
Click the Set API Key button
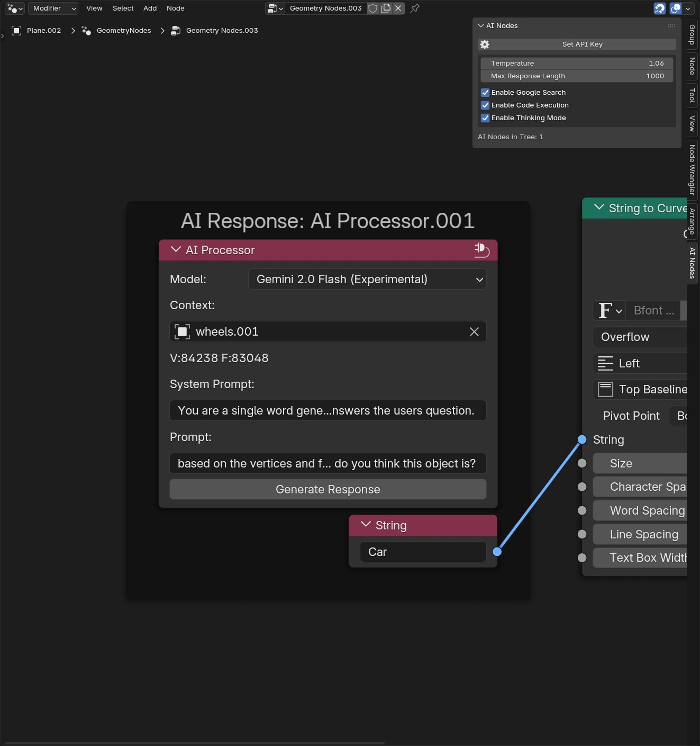click(582, 44)
